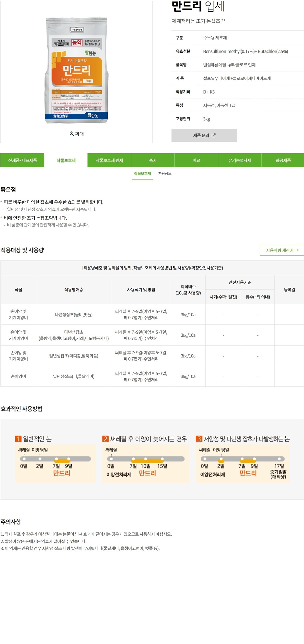Click the first 주의사항 line about 강우

coord(86,534)
